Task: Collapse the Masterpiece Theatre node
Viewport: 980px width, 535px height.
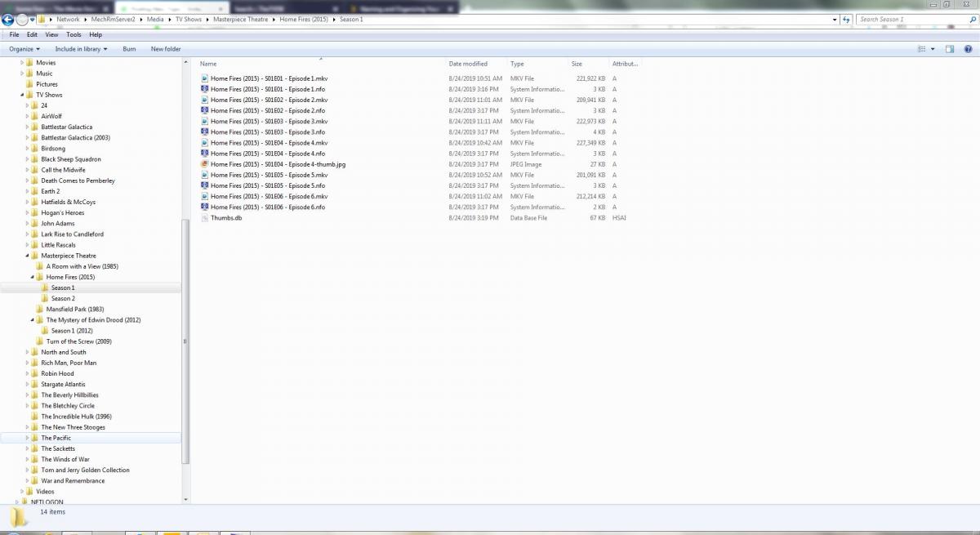Action: click(28, 256)
